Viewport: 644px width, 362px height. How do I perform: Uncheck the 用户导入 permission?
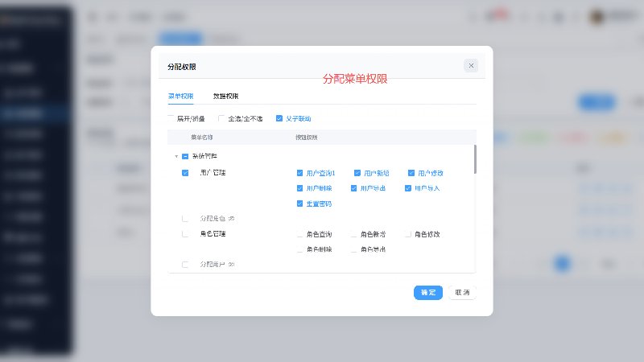[408, 188]
